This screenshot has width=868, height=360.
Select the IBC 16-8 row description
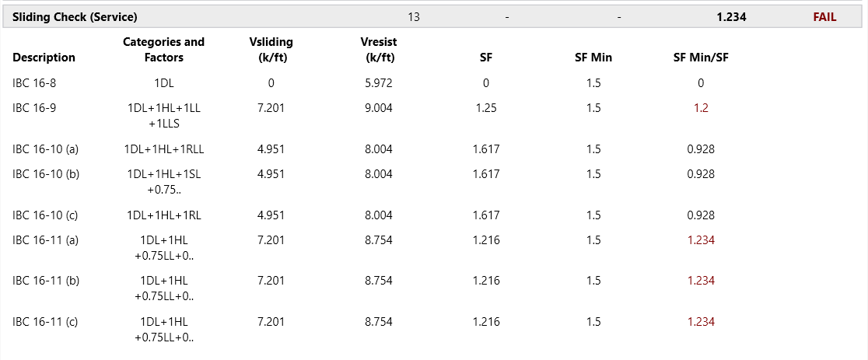point(34,83)
